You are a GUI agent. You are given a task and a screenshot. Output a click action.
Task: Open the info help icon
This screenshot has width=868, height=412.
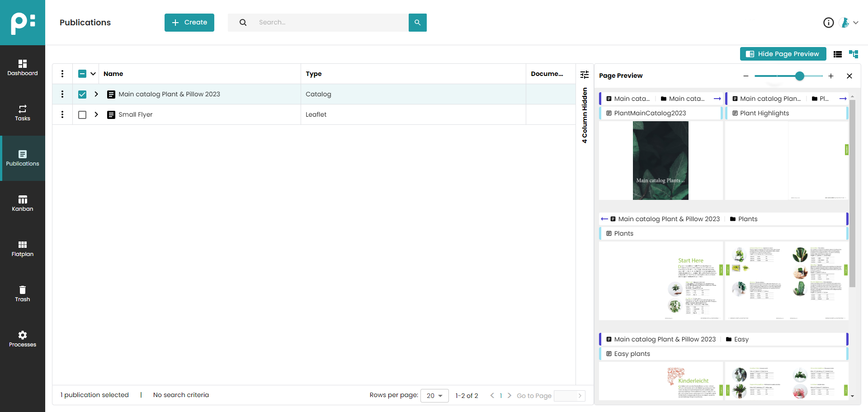point(828,23)
